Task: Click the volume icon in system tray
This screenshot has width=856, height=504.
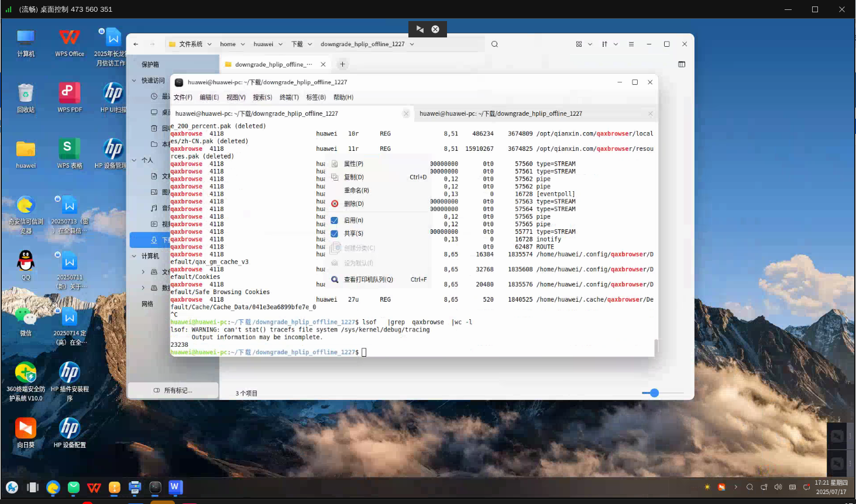Action: pos(778,487)
